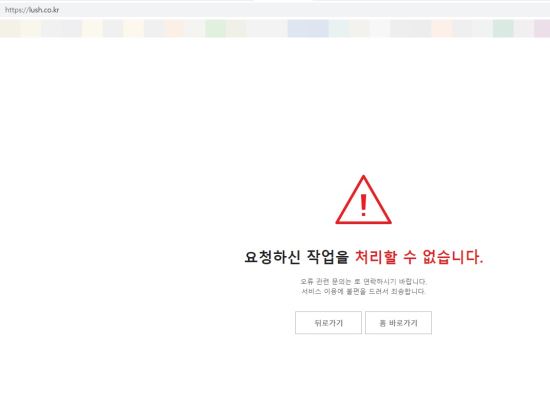The image size is (550, 401).
Task: Select the teal-green blurred bookmark block
Action: tap(503, 28)
